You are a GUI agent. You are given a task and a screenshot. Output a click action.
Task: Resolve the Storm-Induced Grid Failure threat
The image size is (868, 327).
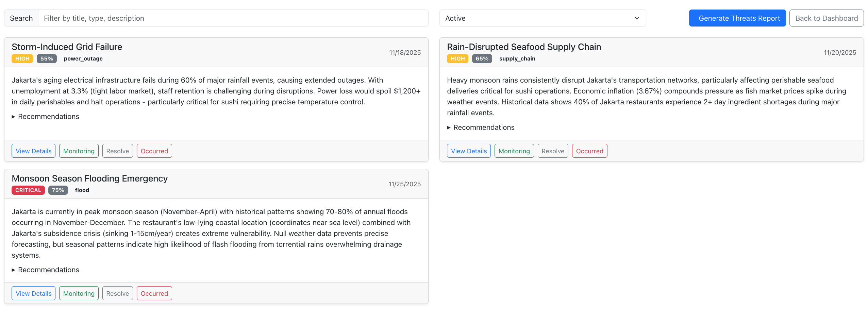(117, 151)
